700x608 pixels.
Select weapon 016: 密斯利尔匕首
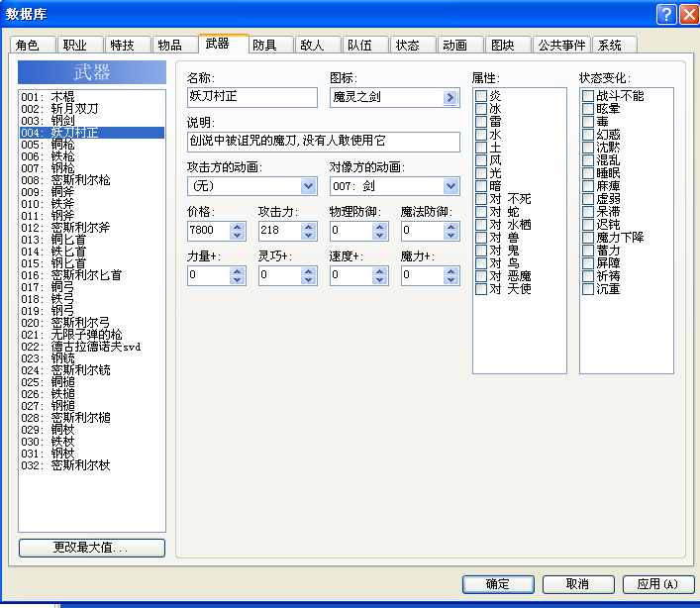pos(92,275)
